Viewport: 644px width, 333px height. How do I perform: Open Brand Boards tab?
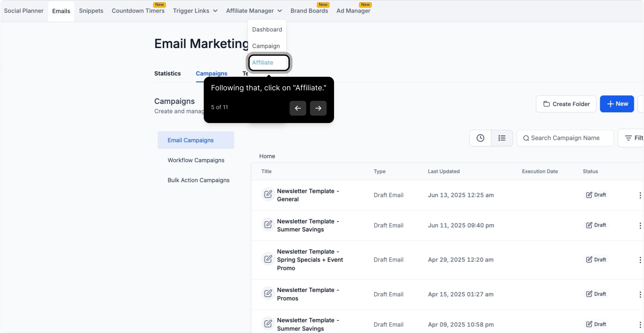[x=309, y=11]
